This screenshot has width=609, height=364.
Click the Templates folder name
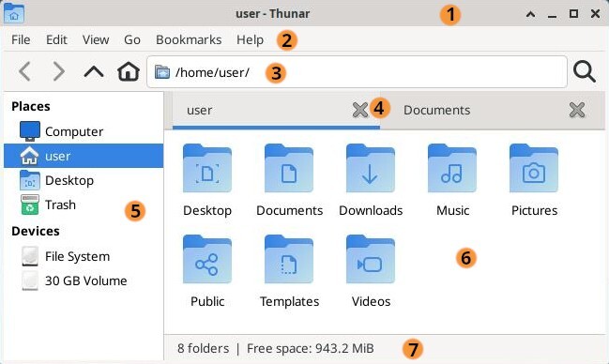click(289, 301)
